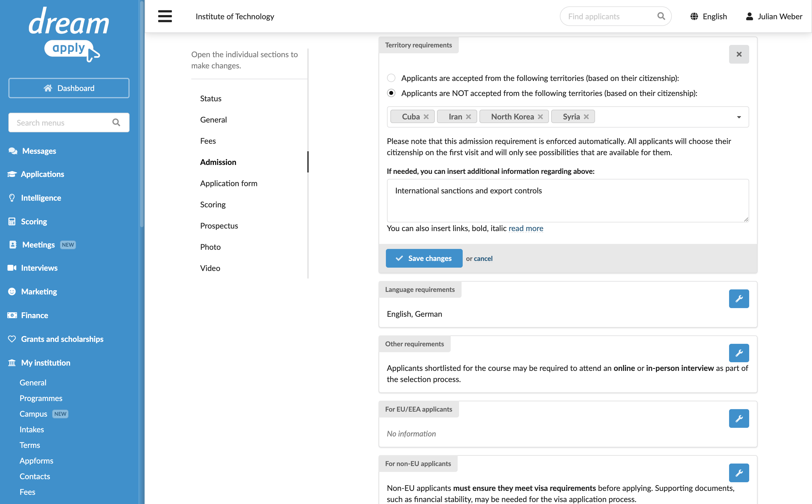This screenshot has height=504, width=812.
Task: Edit Other requirements via wrench icon
Action: [x=739, y=353]
